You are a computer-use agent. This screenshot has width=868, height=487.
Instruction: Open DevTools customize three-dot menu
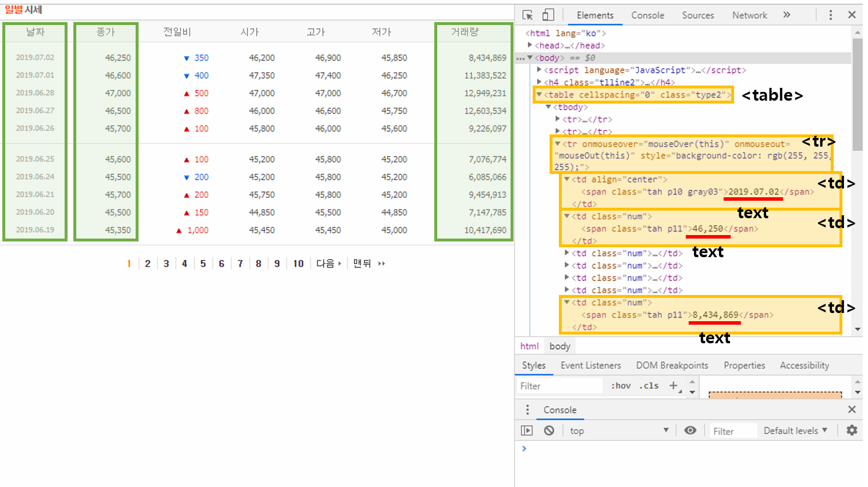831,15
